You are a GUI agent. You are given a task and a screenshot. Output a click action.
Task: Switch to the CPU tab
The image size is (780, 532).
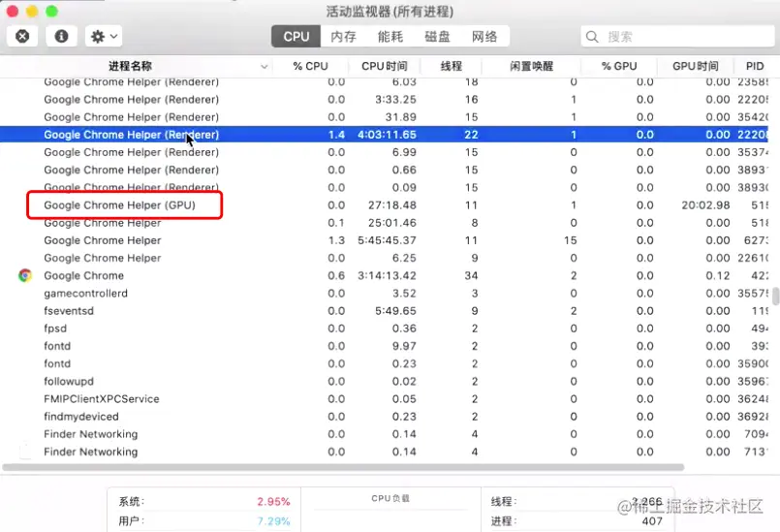(x=296, y=36)
